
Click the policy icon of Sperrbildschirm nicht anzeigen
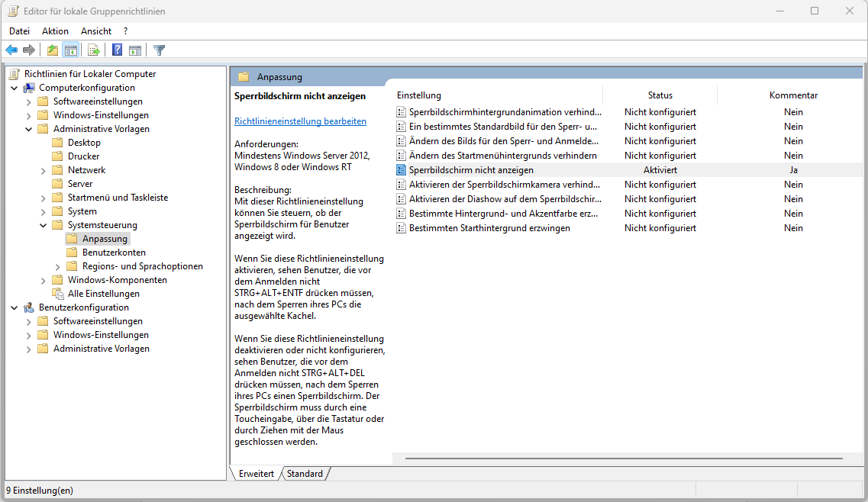point(402,170)
